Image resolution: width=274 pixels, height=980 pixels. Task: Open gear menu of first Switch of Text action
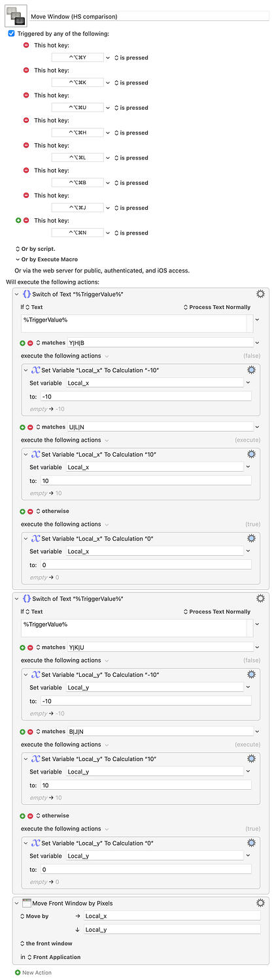[260, 294]
